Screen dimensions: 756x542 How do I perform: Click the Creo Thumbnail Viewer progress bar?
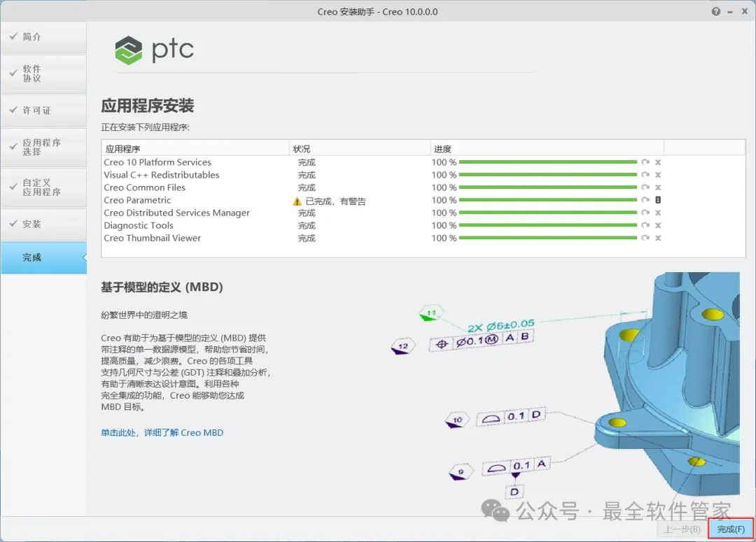pyautogui.click(x=548, y=238)
